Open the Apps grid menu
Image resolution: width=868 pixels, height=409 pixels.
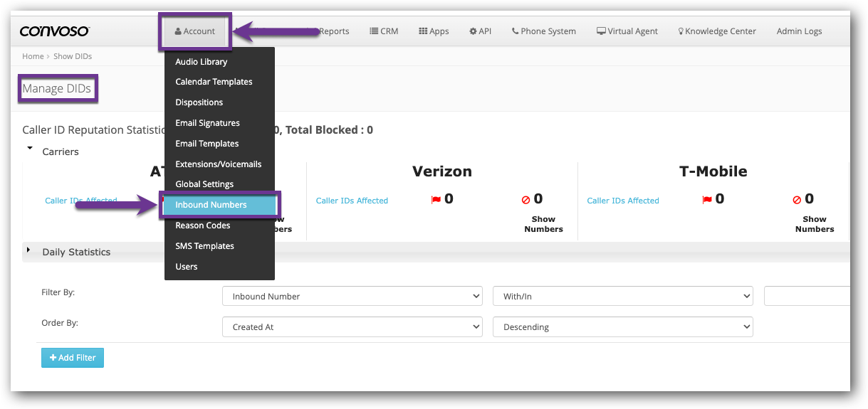(434, 31)
